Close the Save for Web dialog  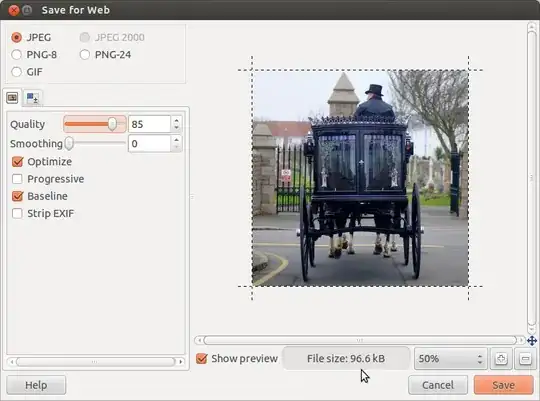tap(14, 10)
